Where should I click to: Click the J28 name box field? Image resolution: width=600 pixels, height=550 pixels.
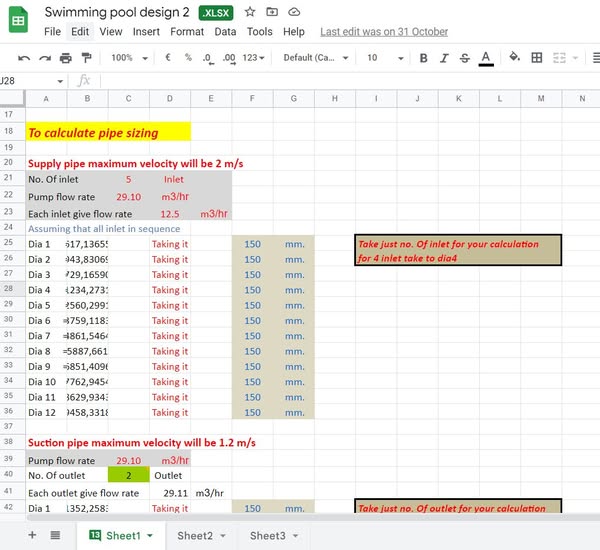[30, 80]
